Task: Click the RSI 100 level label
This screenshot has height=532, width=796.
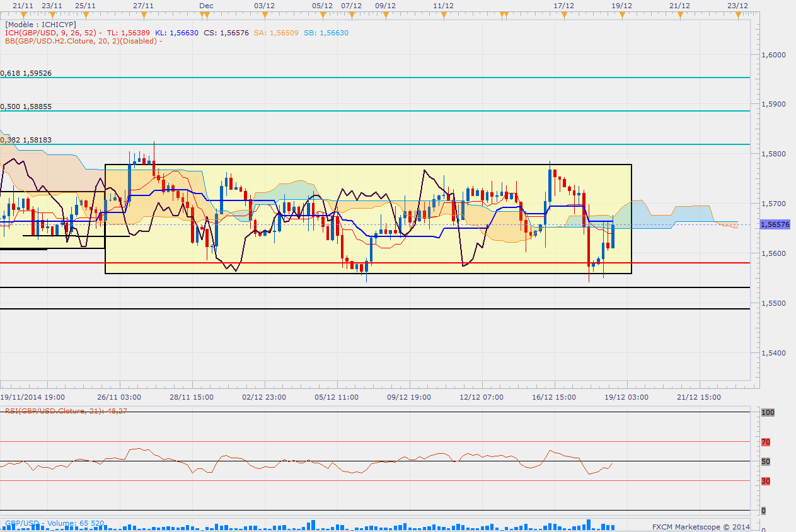Action: pyautogui.click(x=768, y=412)
